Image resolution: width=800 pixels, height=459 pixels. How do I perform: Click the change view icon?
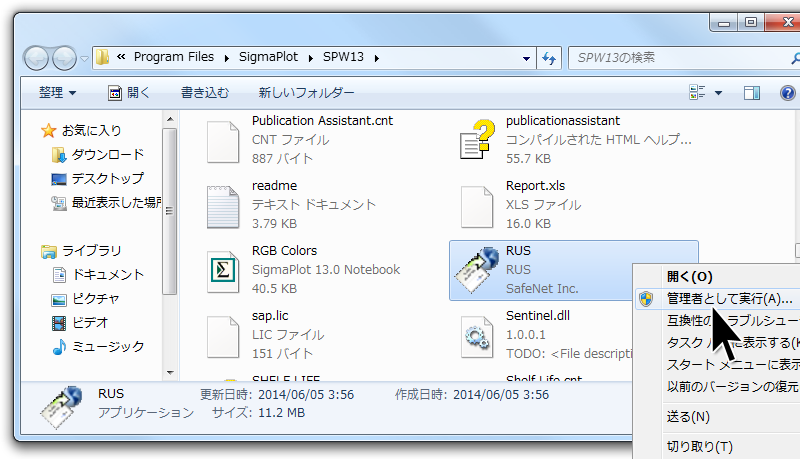[x=697, y=92]
